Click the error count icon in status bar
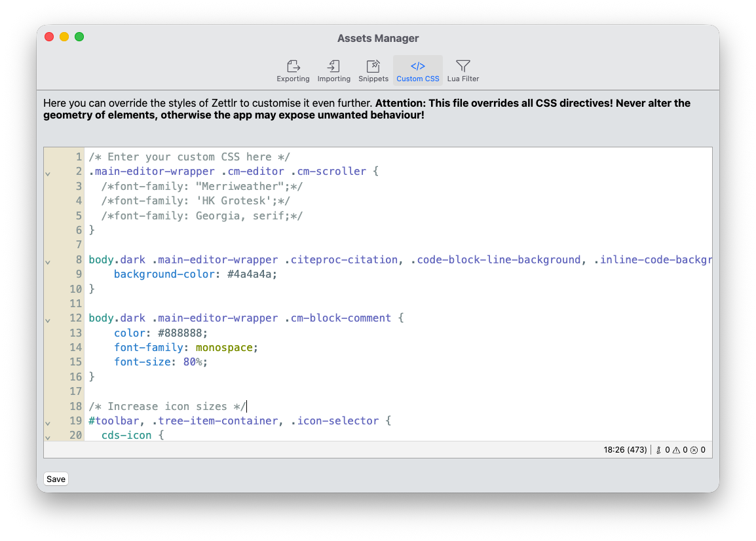The height and width of the screenshot is (541, 756). 694,450
